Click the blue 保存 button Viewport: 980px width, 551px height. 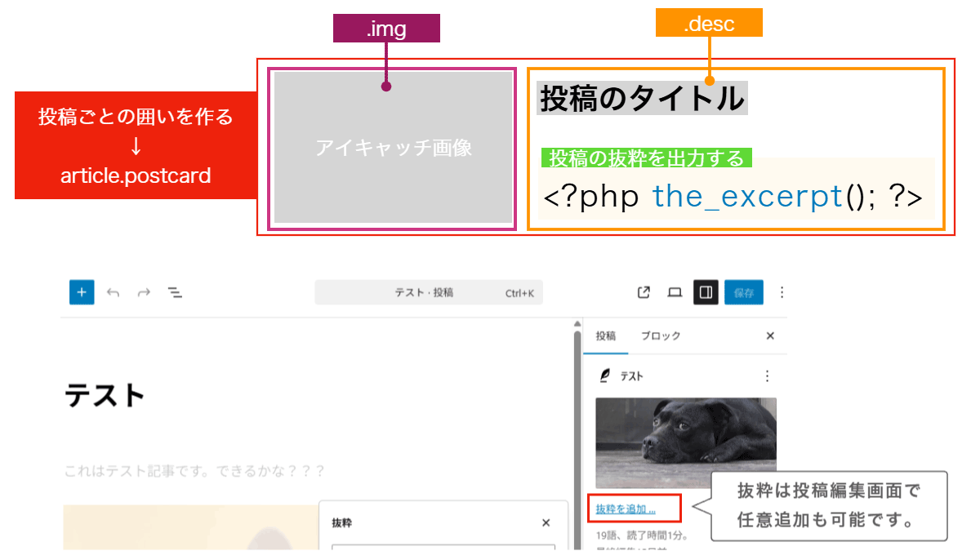743,292
